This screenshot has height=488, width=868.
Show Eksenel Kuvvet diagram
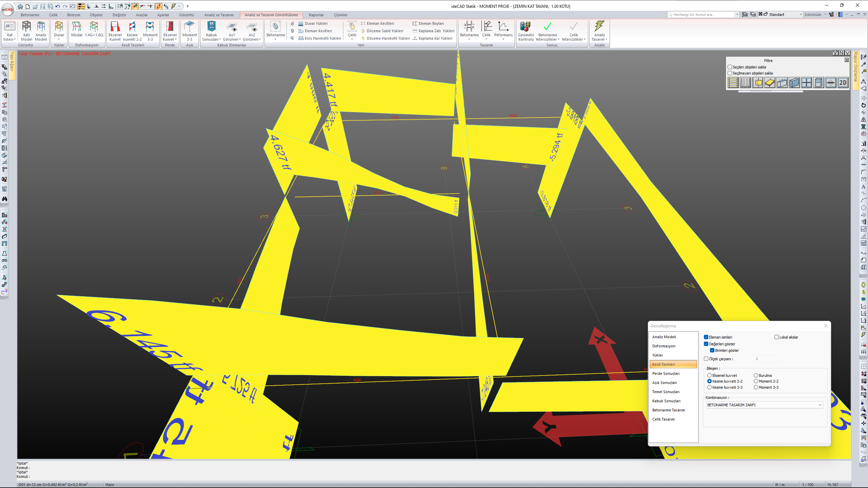coord(115,30)
